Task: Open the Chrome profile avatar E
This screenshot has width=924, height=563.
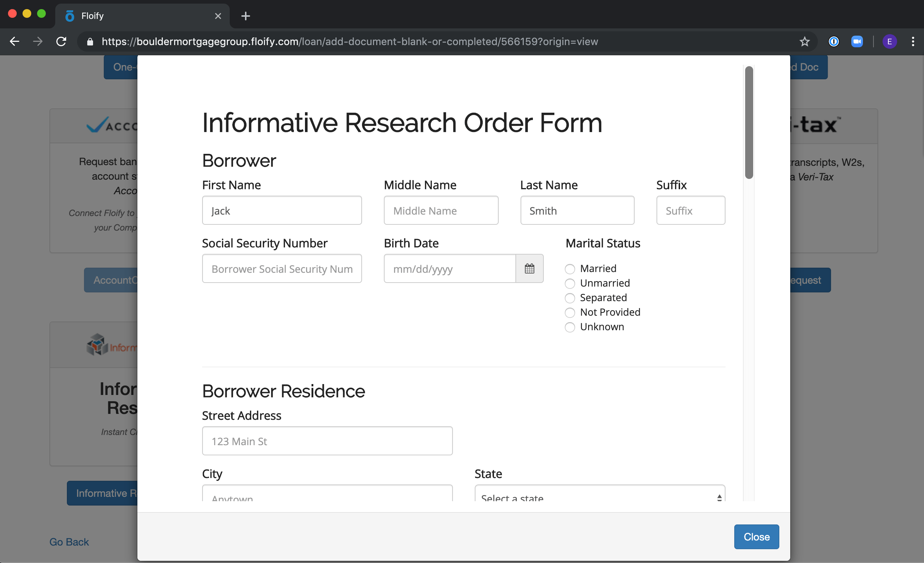Action: pos(889,41)
